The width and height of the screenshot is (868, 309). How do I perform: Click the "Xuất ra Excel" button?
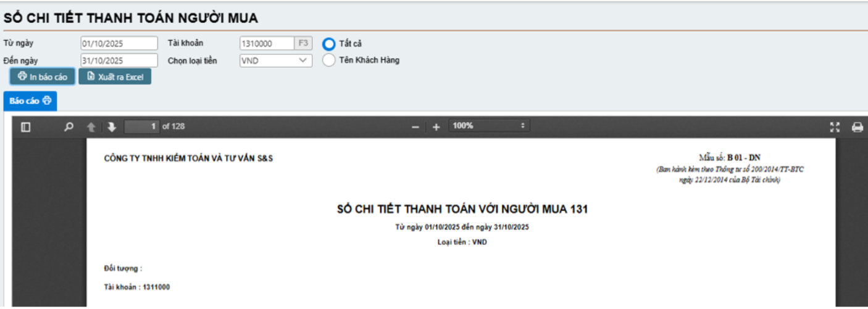tap(115, 77)
